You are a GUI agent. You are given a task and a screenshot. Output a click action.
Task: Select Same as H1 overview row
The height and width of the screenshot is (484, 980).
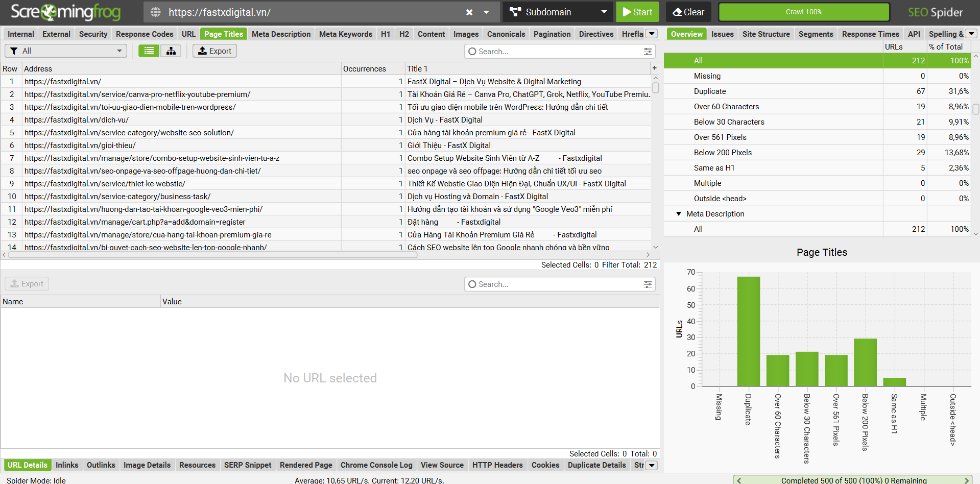pos(817,167)
